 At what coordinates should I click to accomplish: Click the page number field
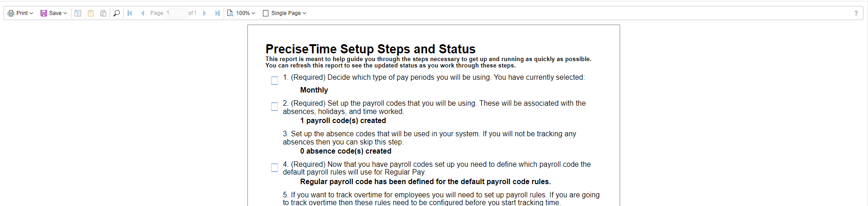pos(175,13)
